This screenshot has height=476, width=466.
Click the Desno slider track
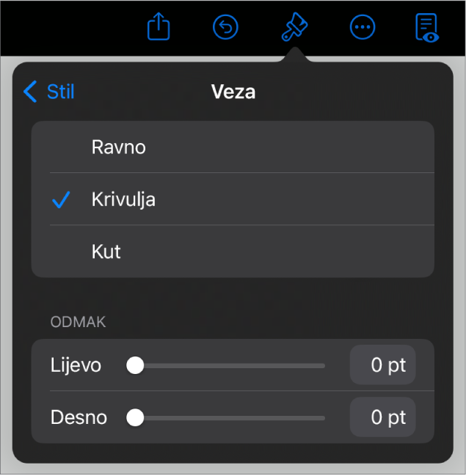tap(235, 418)
